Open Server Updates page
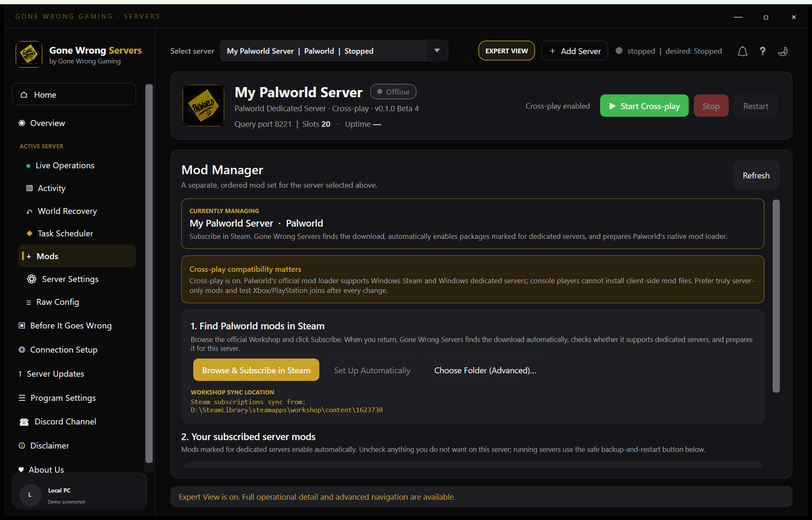The height and width of the screenshot is (520, 812). tap(74, 374)
